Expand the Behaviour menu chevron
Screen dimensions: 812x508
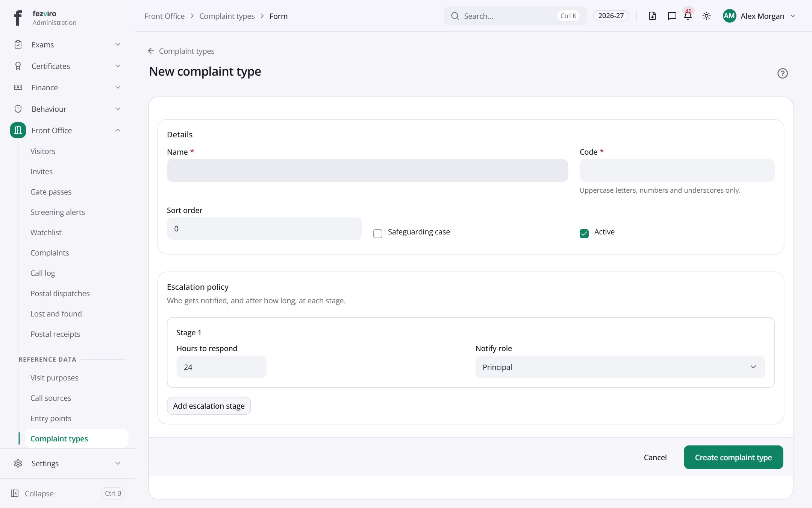click(118, 109)
